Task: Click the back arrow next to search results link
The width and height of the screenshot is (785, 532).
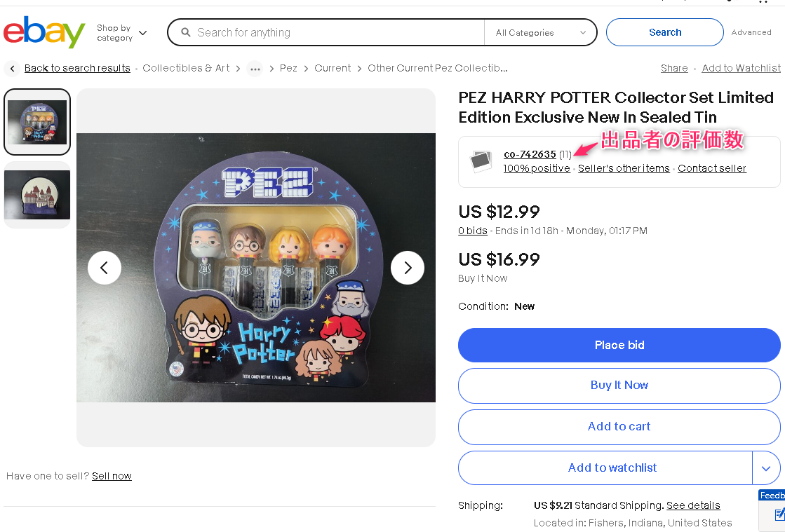Action: click(x=12, y=68)
